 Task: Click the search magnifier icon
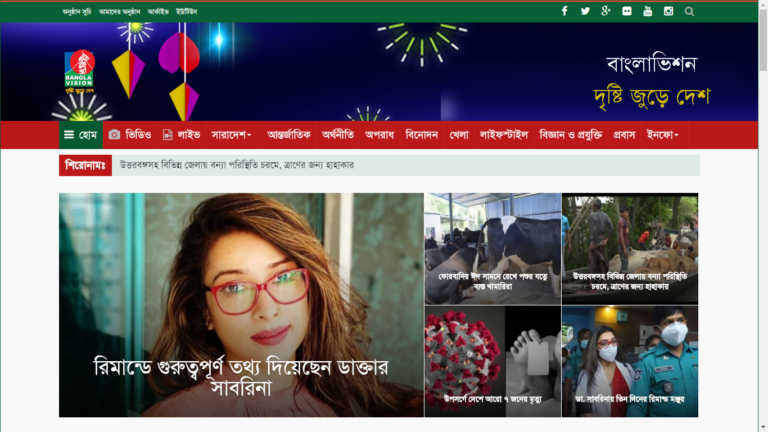pos(689,11)
